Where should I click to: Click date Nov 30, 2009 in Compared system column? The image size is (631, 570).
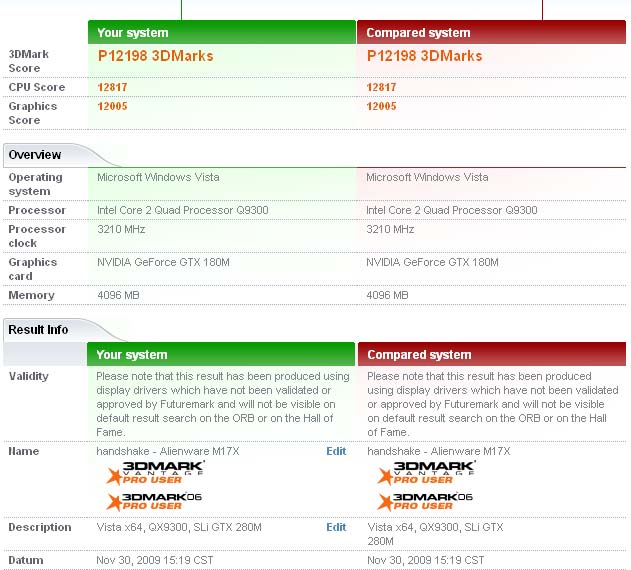[x=425, y=560]
